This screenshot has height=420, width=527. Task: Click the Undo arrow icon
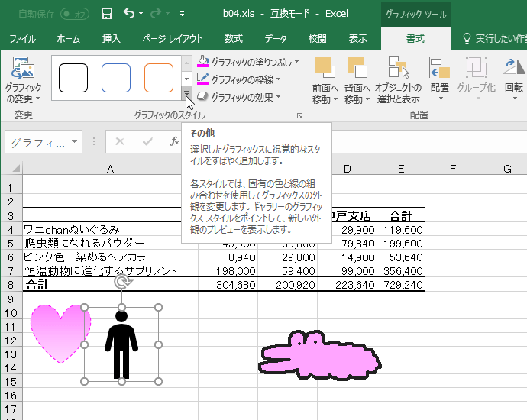[x=128, y=14]
